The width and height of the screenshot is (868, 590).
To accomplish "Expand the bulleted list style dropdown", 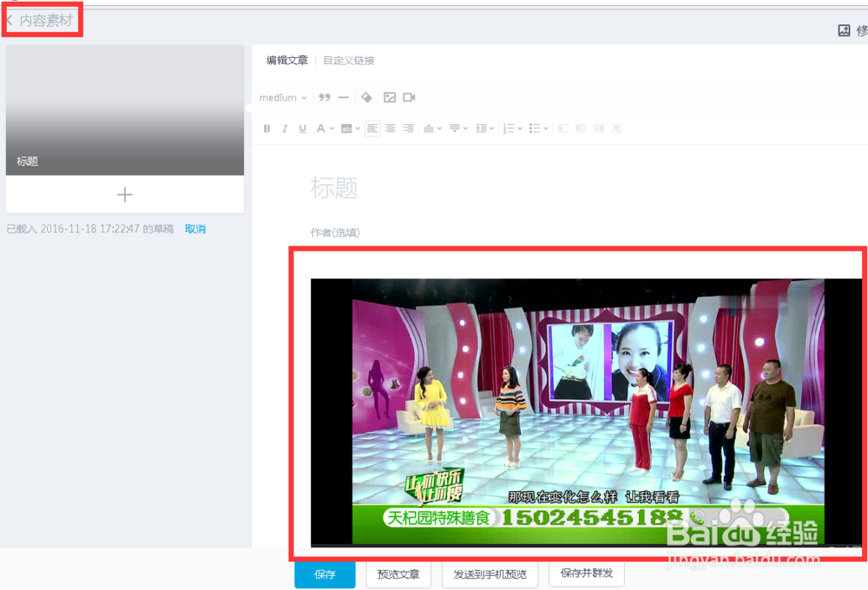I will tap(546, 128).
